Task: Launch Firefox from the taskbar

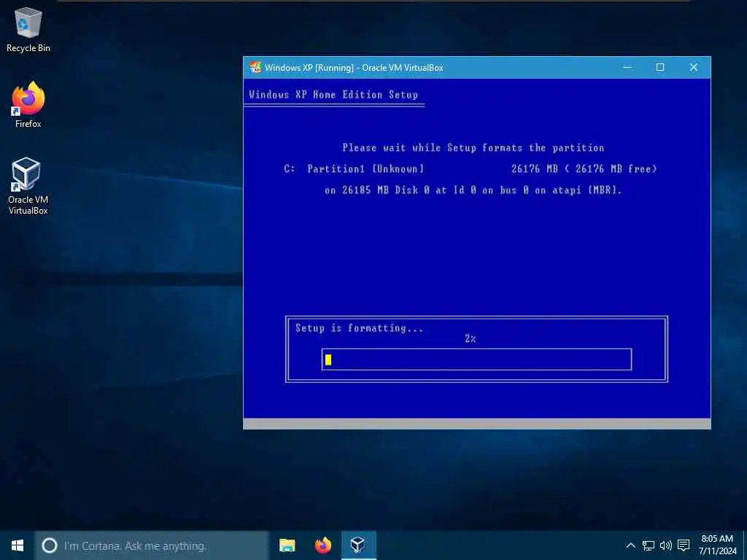Action: click(x=323, y=545)
